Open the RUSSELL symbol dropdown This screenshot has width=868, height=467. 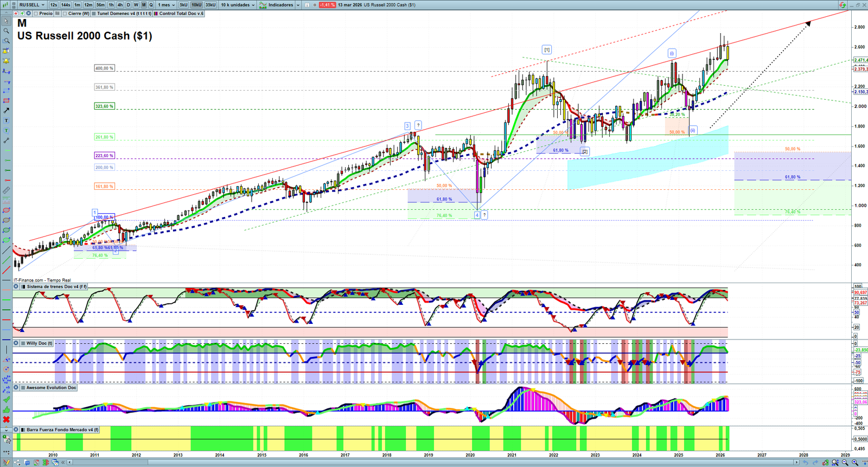click(31, 5)
